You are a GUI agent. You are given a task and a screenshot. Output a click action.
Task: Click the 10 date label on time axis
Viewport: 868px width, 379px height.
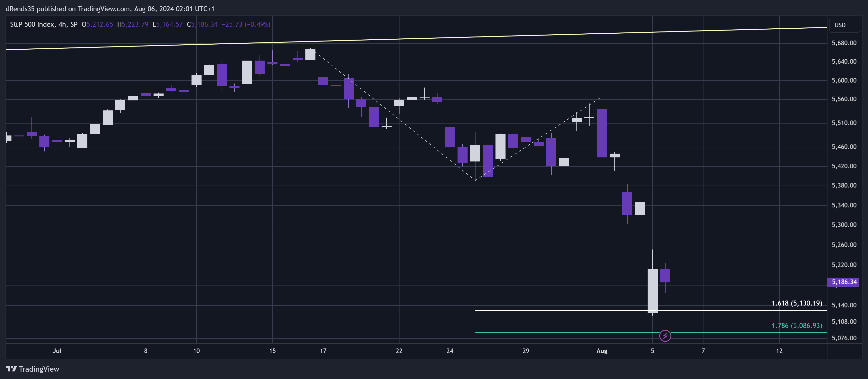click(196, 351)
